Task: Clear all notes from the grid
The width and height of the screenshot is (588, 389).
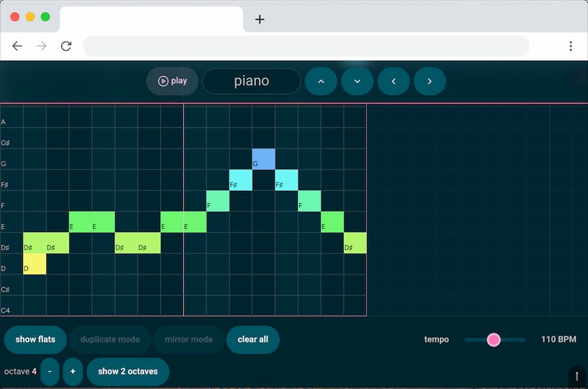Action: (253, 339)
